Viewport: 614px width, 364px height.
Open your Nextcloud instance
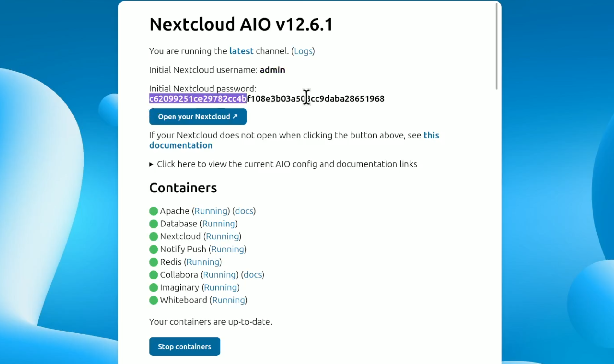198,116
